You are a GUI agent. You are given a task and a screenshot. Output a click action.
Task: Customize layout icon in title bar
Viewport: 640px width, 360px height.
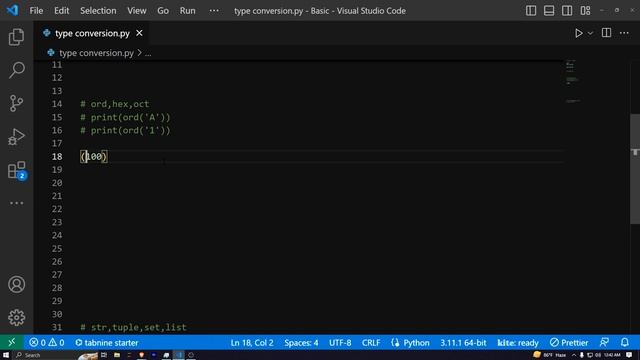(x=585, y=11)
